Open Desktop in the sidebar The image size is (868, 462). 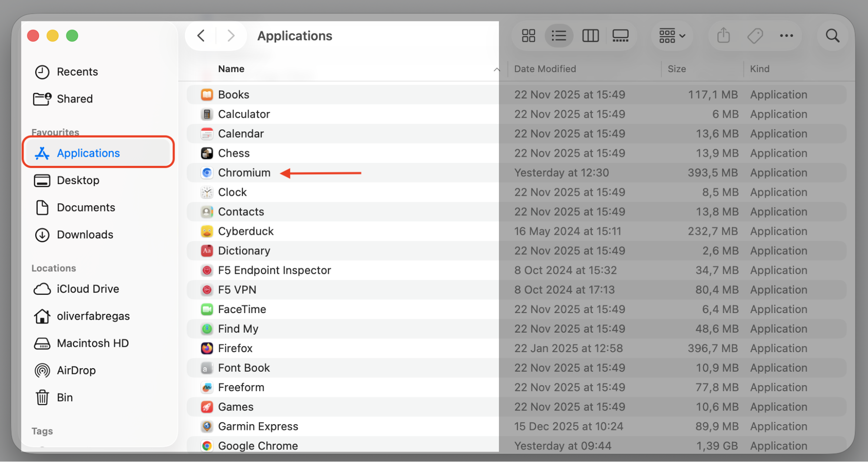pos(98,180)
